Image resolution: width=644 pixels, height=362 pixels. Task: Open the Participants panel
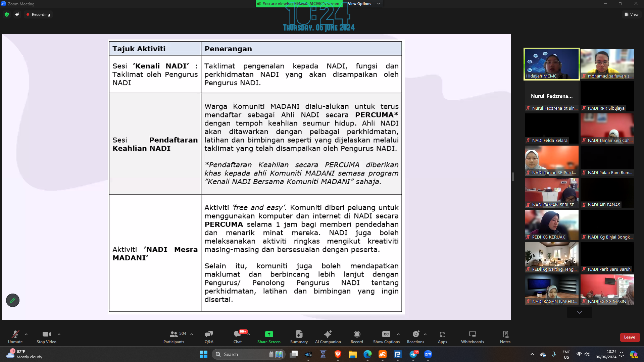tap(174, 337)
